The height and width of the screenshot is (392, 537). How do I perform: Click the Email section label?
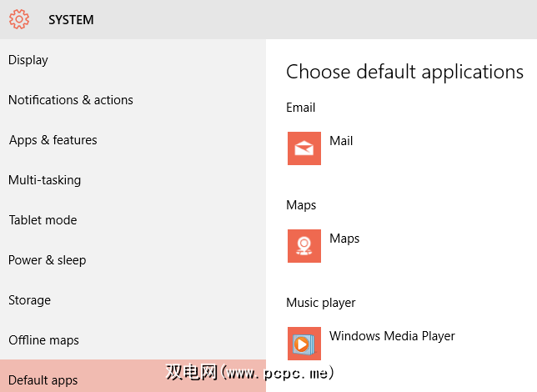point(301,108)
